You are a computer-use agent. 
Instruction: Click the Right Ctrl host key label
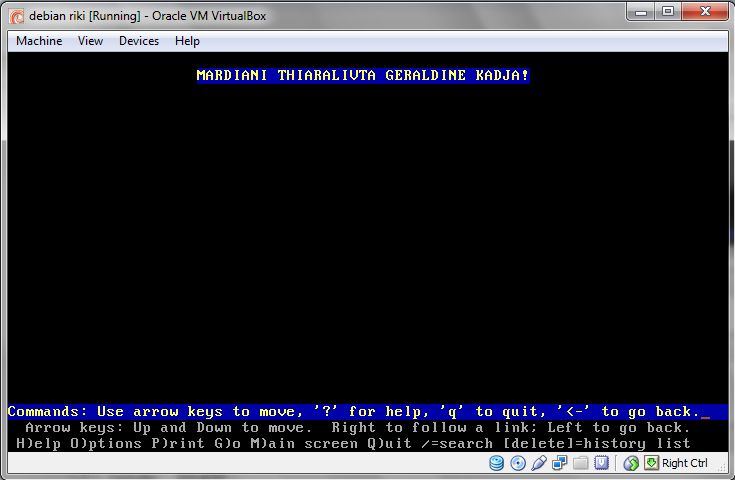coord(684,463)
